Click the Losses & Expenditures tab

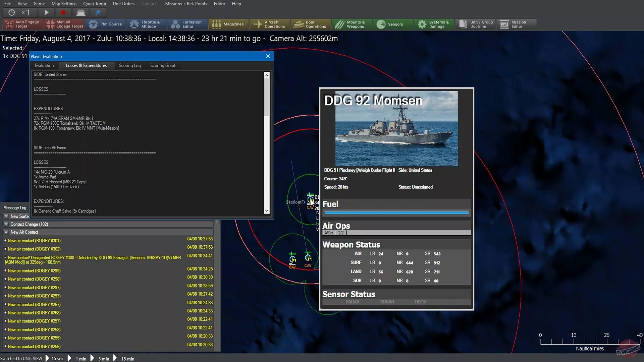[x=86, y=65]
